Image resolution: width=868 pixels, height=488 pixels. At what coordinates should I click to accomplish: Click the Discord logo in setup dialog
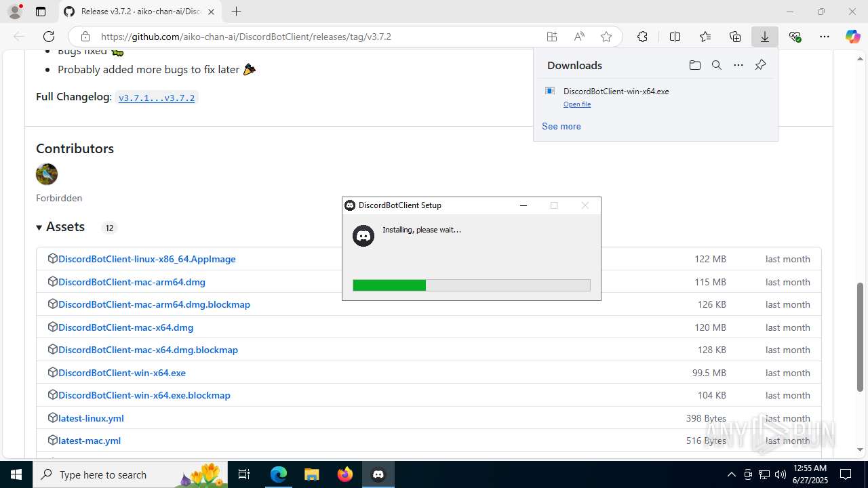point(363,235)
